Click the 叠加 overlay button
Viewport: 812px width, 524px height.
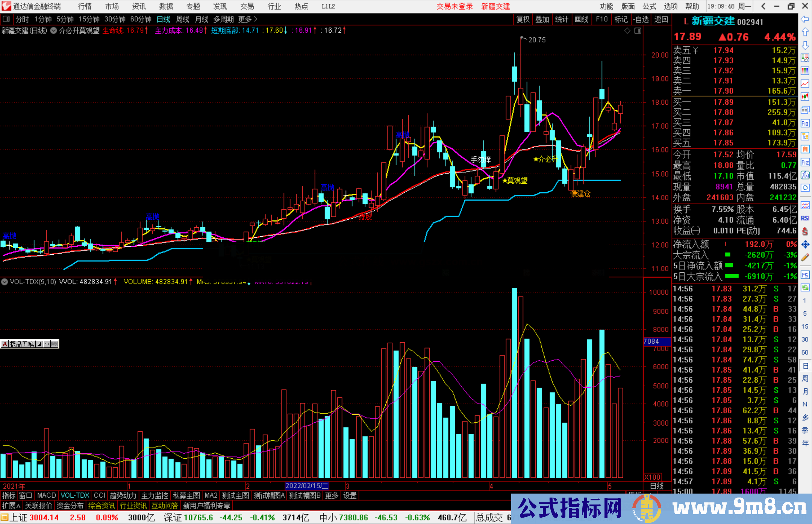tap(542, 19)
